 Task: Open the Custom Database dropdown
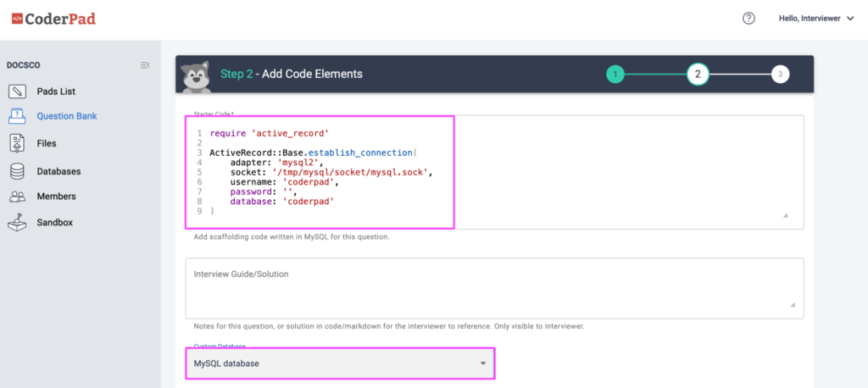click(x=340, y=363)
